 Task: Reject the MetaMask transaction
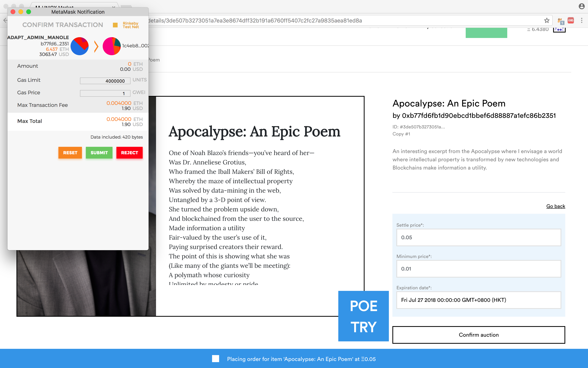129,153
